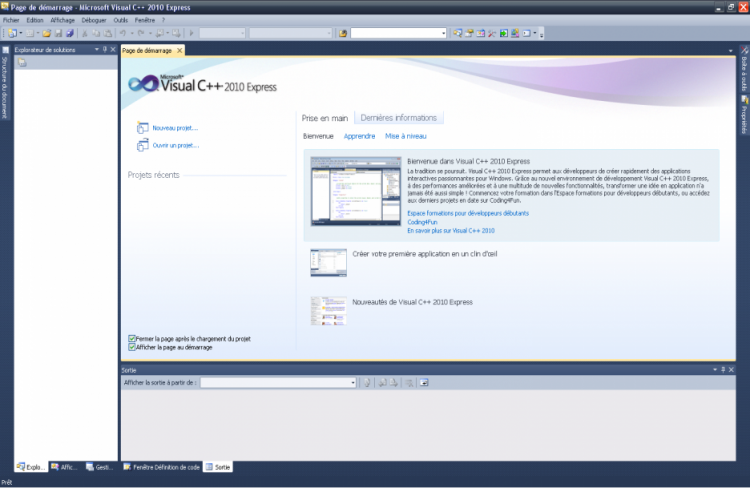Open the Fenêtre menu

point(145,20)
